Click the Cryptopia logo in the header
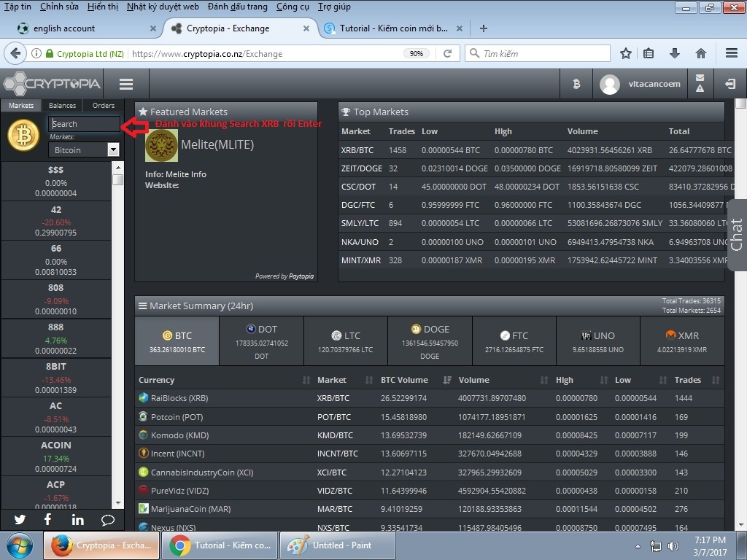The width and height of the screenshot is (747, 560). 52,84
